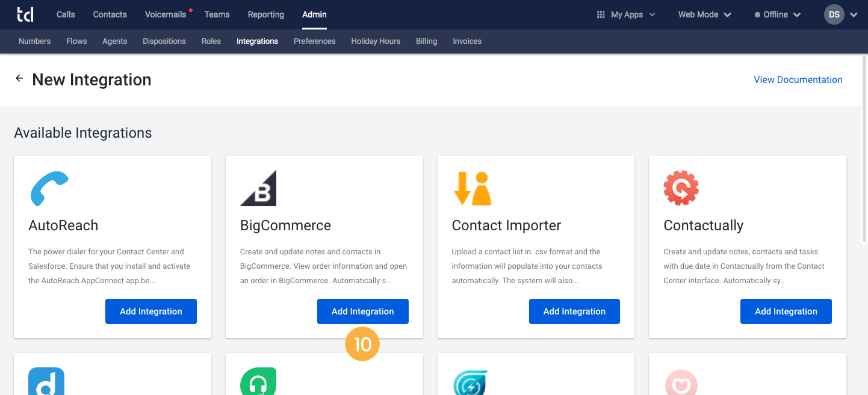868x395 pixels.
Task: Open the Offline status dropdown
Action: 778,14
